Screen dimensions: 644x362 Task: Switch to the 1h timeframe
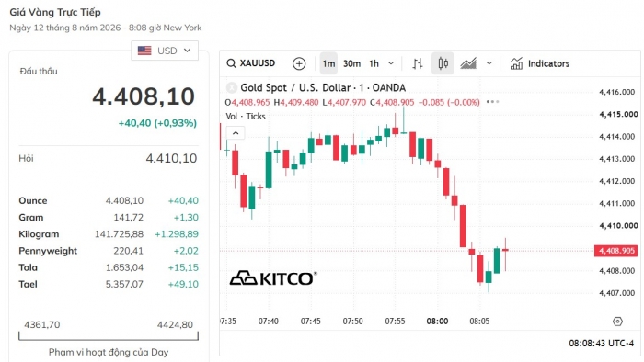coord(374,63)
